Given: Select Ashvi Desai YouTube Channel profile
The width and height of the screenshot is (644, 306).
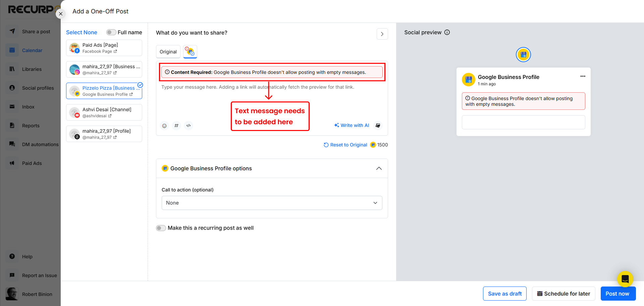Looking at the screenshot, I should 104,112.
